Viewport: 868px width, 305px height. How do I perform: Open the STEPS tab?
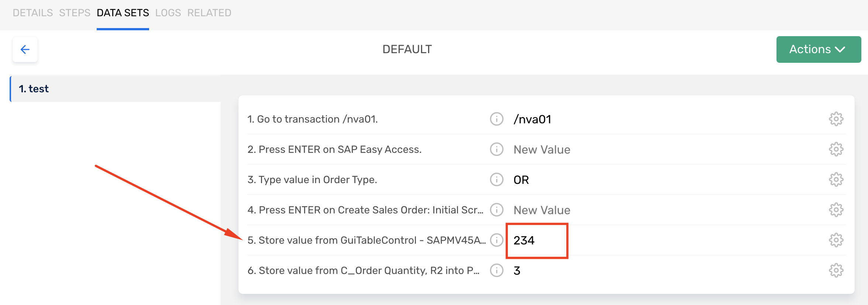coord(75,13)
